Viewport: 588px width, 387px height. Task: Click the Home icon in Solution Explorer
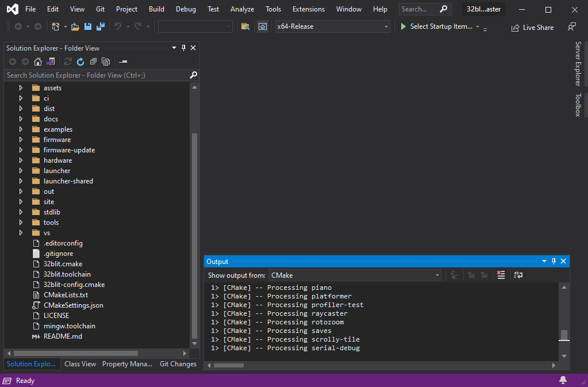pos(38,62)
